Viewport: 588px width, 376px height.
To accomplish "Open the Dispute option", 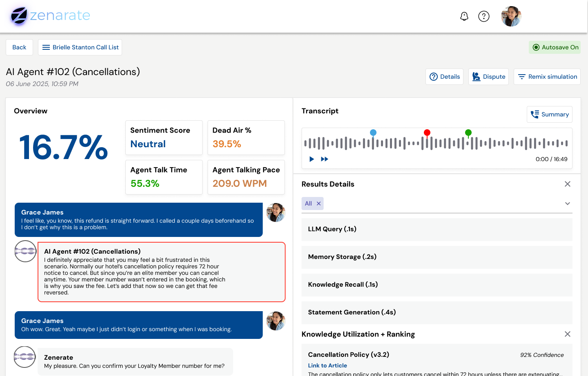I will coord(488,77).
